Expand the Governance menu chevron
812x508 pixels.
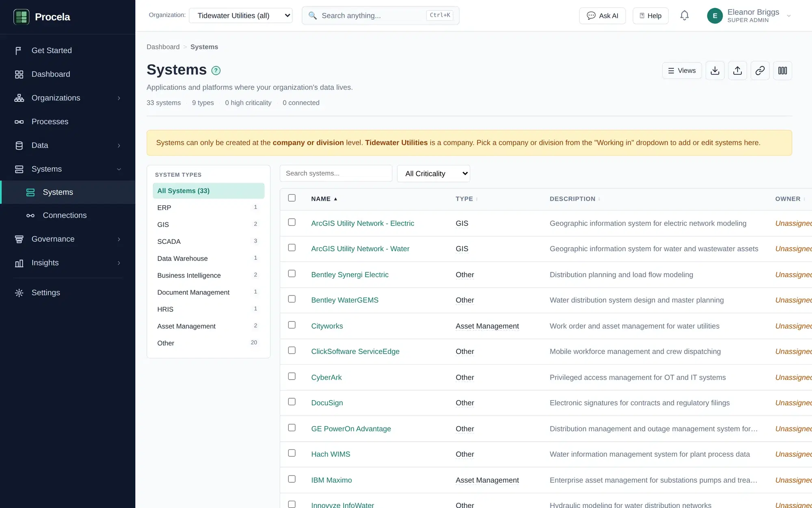(119, 239)
